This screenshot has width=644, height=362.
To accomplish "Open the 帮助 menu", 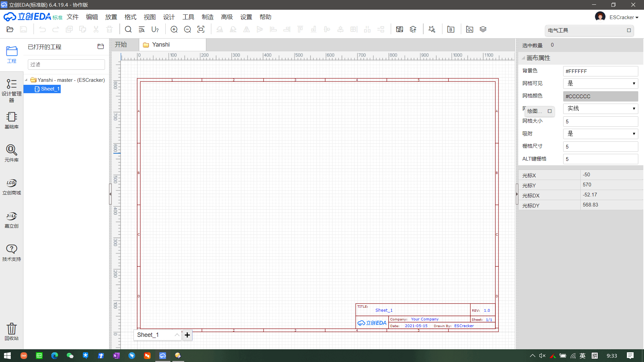I will click(265, 17).
